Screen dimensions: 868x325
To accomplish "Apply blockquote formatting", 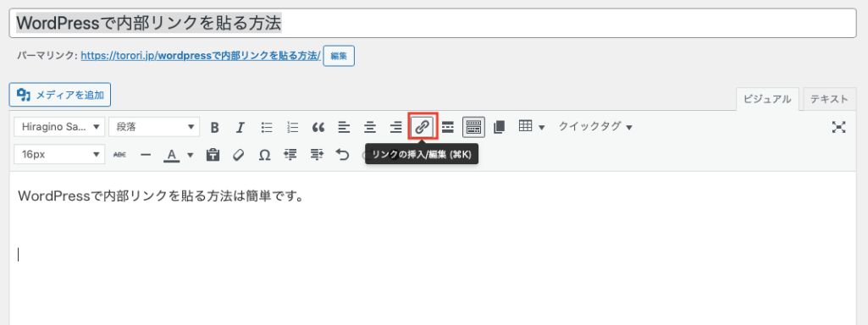I will [318, 127].
